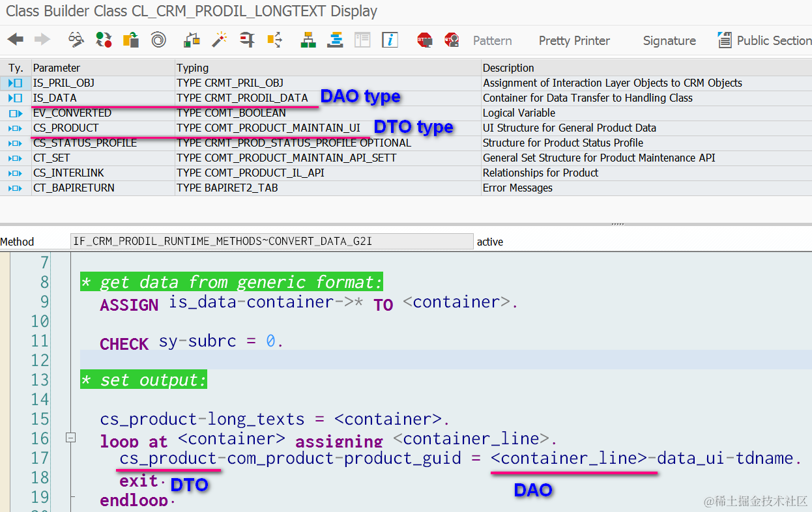This screenshot has width=812, height=512.
Task: Click the second red breakpoint icon
Action: click(451, 40)
